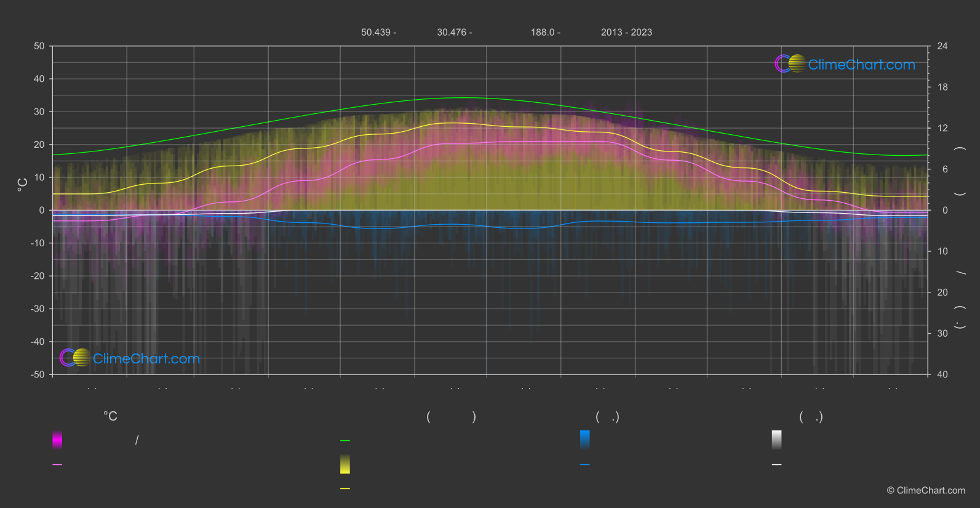Image resolution: width=980 pixels, height=508 pixels.
Task: Click the °C legend heading
Action: [x=110, y=417]
